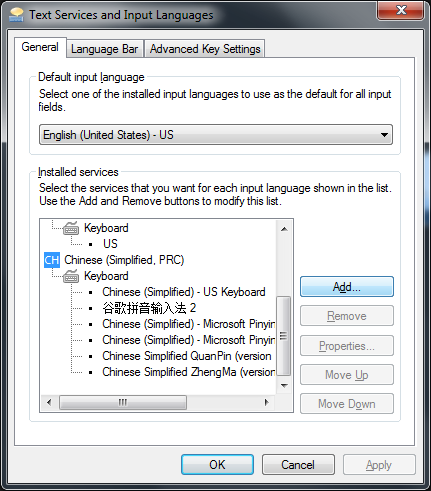Click the keyboard icon under Chinese (Simplified, PRC)

pos(71,276)
